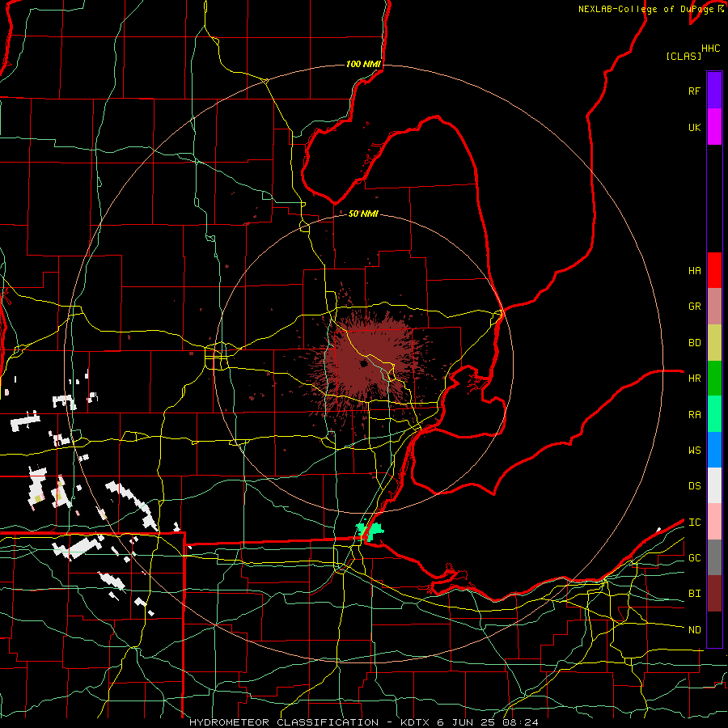Select the GR graupel color swatch
Image resolution: width=728 pixels, height=728 pixels.
pos(714,307)
